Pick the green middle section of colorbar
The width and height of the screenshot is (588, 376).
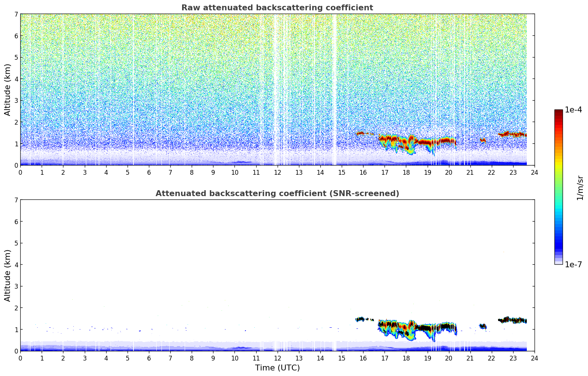click(x=559, y=184)
